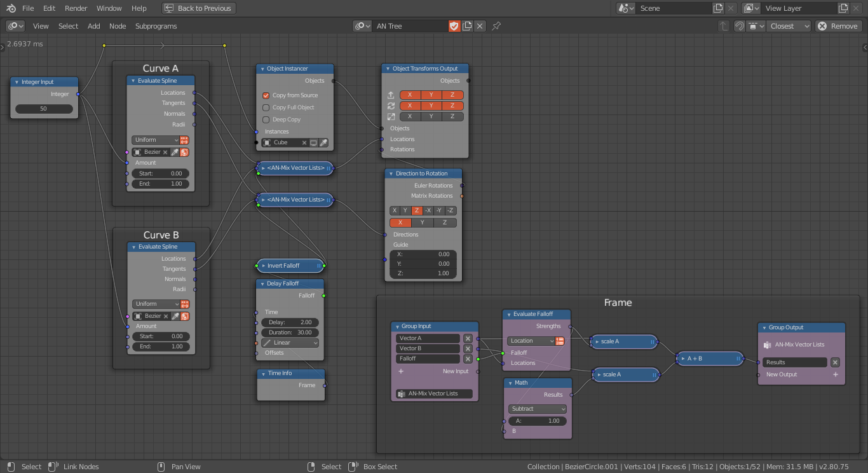Open the Subprograms menu

[156, 26]
